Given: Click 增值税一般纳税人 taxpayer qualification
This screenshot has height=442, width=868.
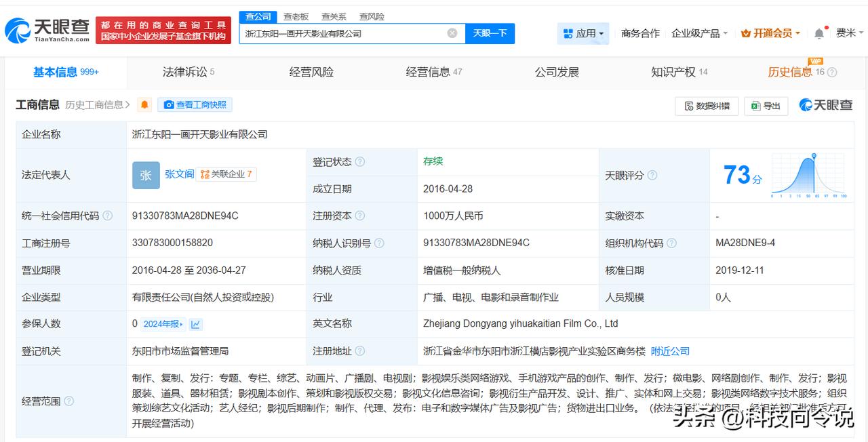Looking at the screenshot, I should click(462, 270).
